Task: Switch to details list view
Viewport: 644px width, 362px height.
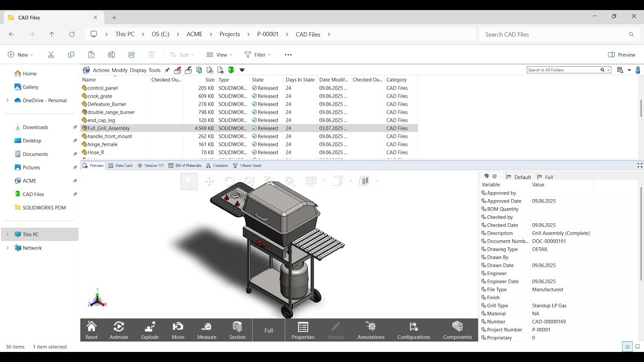Action: pos(627,347)
